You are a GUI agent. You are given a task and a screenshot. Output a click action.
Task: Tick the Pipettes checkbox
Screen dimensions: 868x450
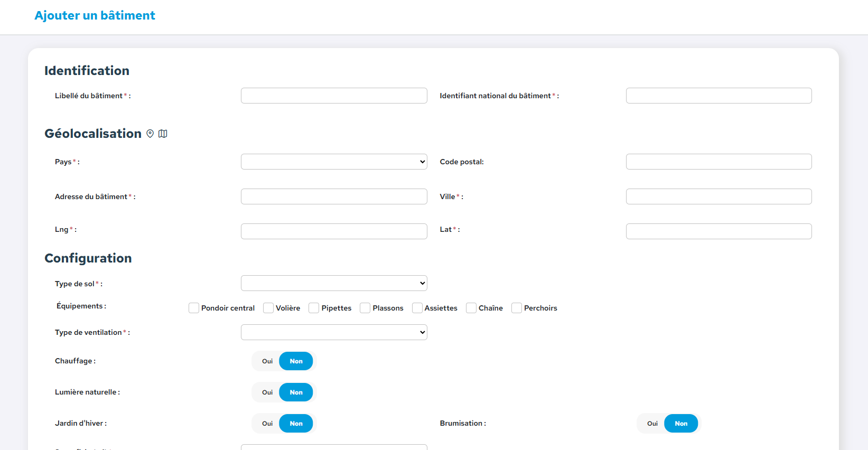[314, 308]
